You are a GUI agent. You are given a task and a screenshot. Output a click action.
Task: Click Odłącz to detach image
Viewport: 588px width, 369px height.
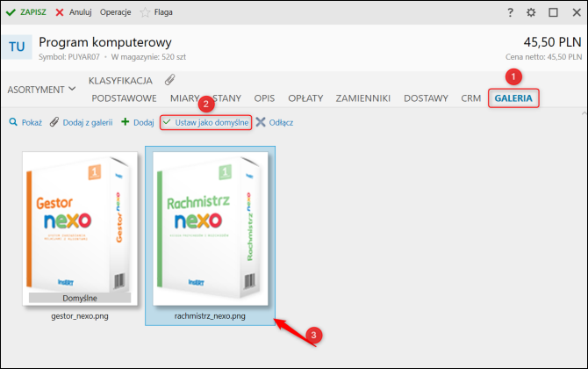tap(275, 122)
